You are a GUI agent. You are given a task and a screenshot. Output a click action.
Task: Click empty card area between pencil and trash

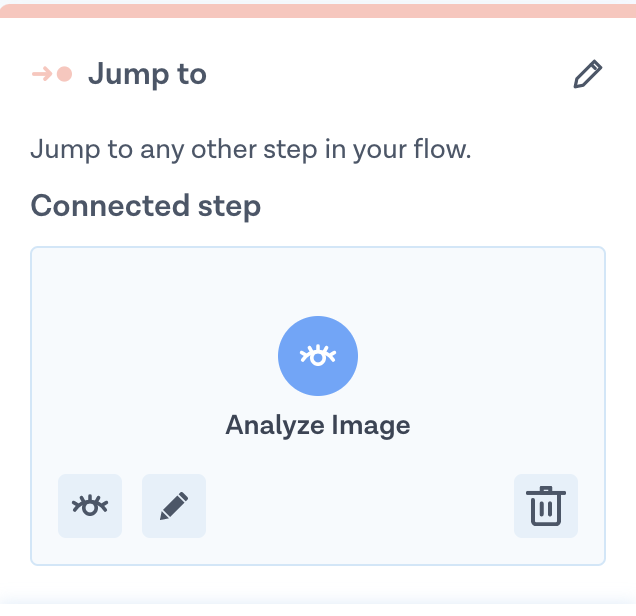click(x=360, y=506)
